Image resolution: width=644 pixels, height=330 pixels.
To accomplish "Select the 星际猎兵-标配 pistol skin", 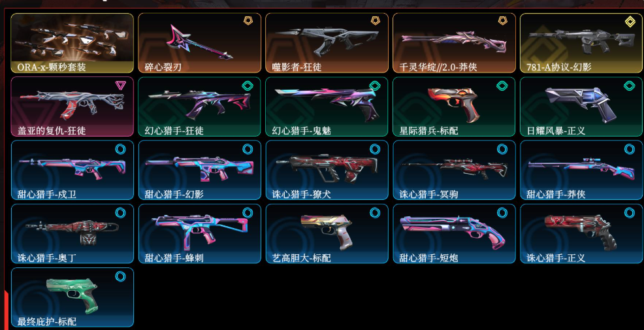I will pyautogui.click(x=454, y=107).
